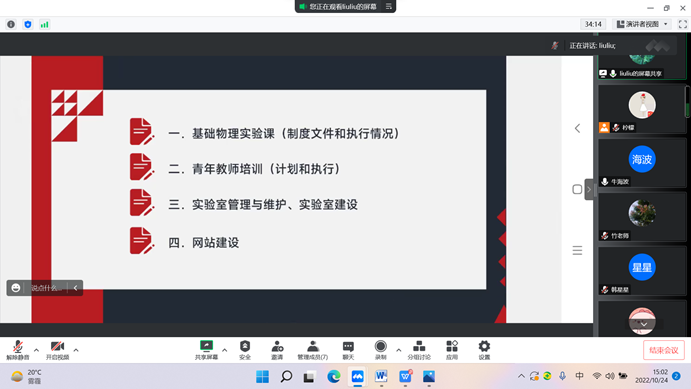The image size is (691, 389).
Task: Open Word from taskbar
Action: pyautogui.click(x=381, y=377)
